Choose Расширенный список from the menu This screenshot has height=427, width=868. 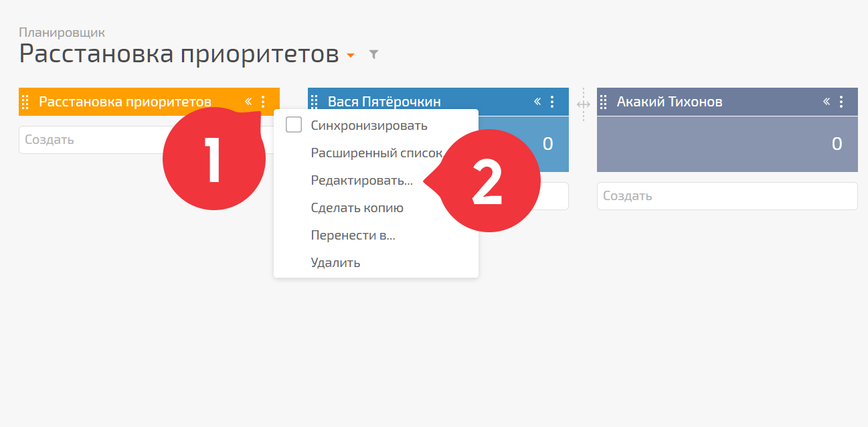(377, 153)
